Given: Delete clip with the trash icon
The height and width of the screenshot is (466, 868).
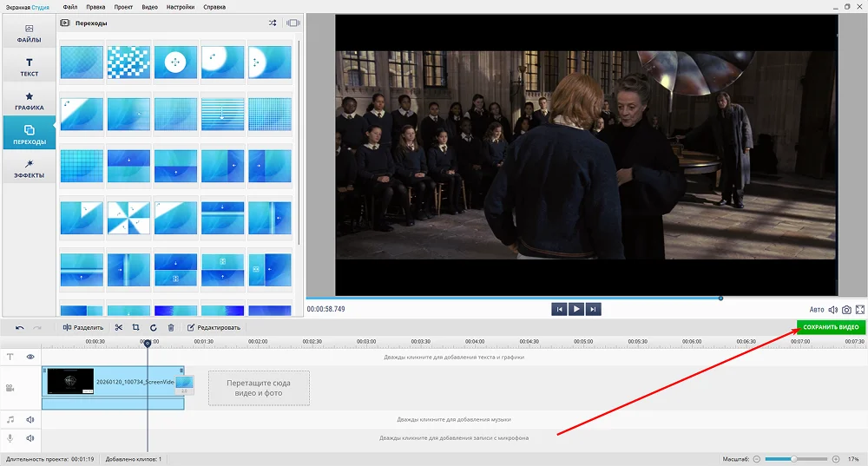Looking at the screenshot, I should point(171,328).
